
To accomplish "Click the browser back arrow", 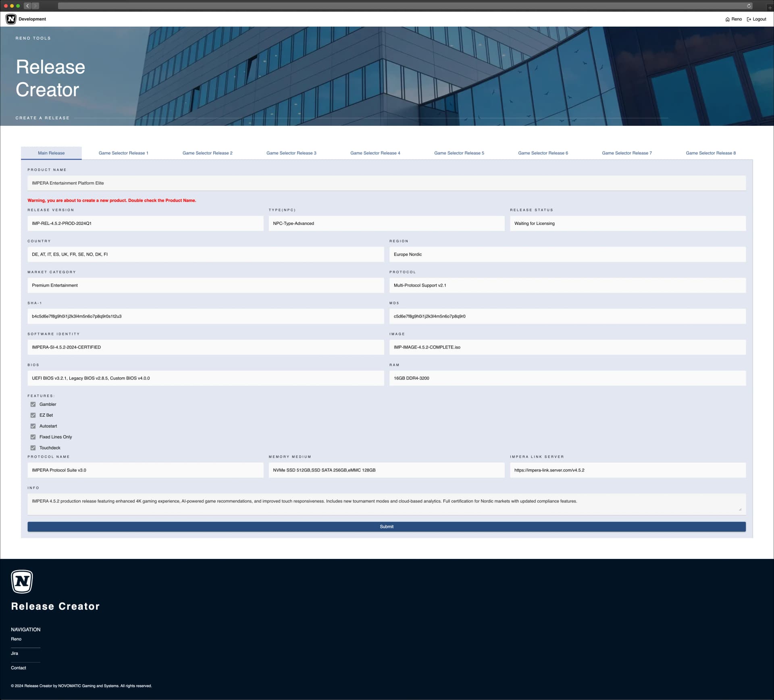I will click(27, 6).
